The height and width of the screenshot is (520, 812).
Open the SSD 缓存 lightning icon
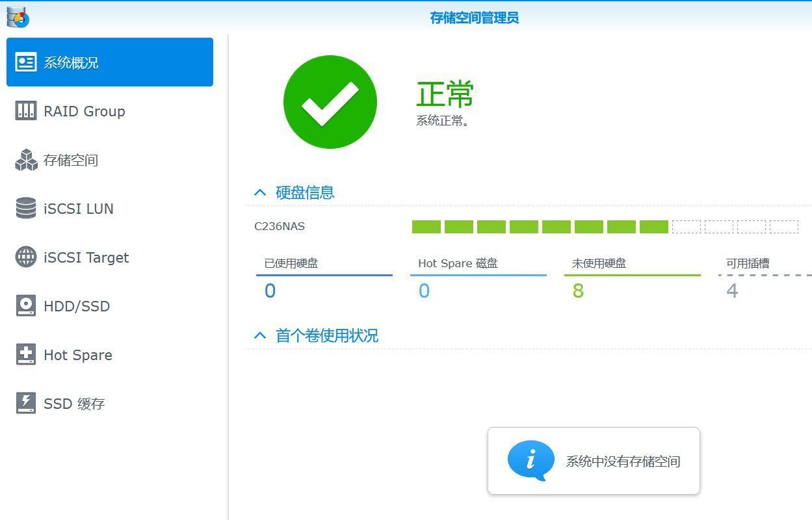pos(25,403)
